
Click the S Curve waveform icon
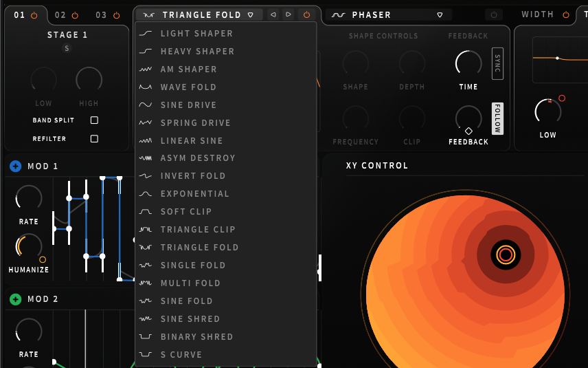(146, 354)
